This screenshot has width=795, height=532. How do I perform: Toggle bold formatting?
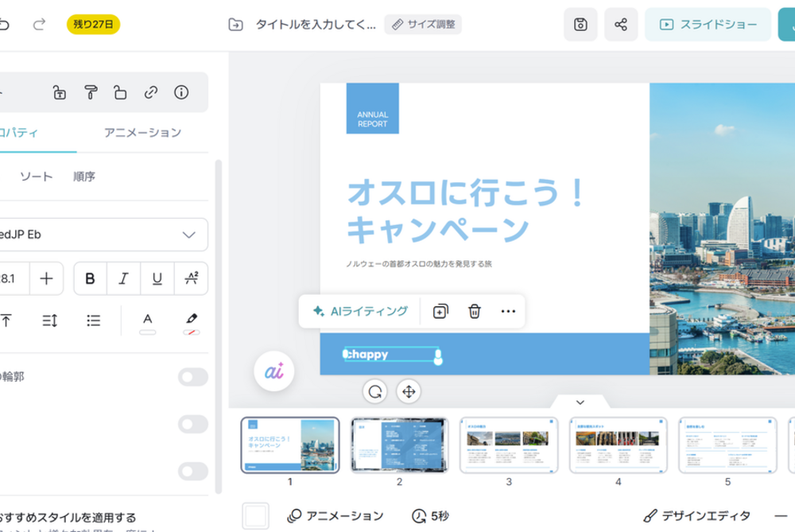[x=91, y=278]
